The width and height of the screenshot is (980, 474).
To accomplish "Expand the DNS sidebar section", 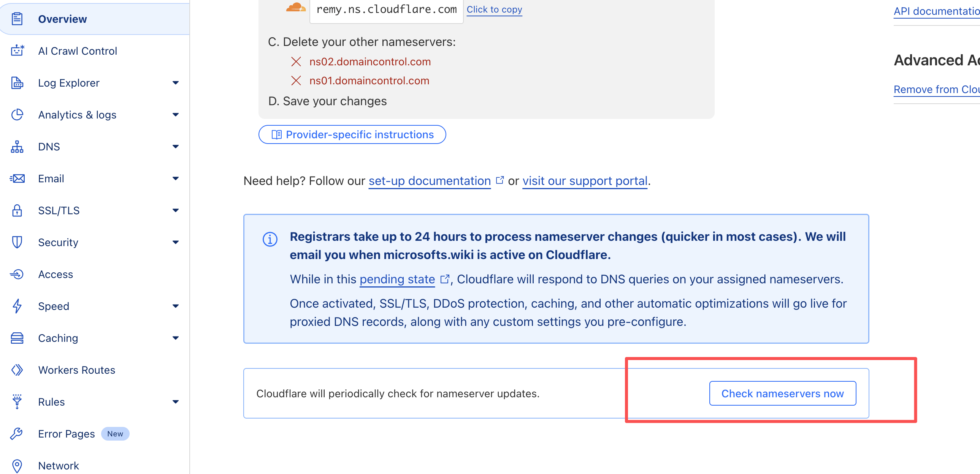I will tap(175, 146).
